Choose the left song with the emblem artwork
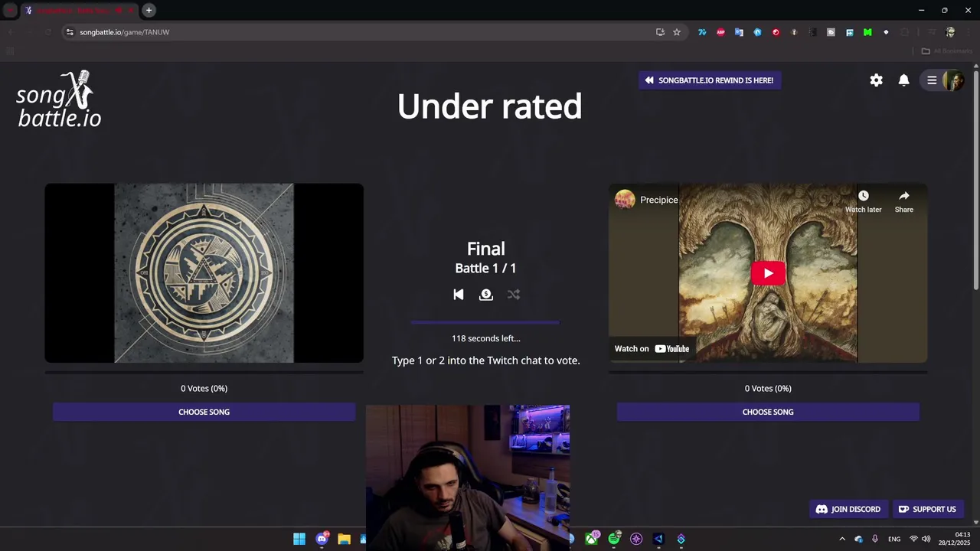This screenshot has width=980, height=551. coord(204,412)
